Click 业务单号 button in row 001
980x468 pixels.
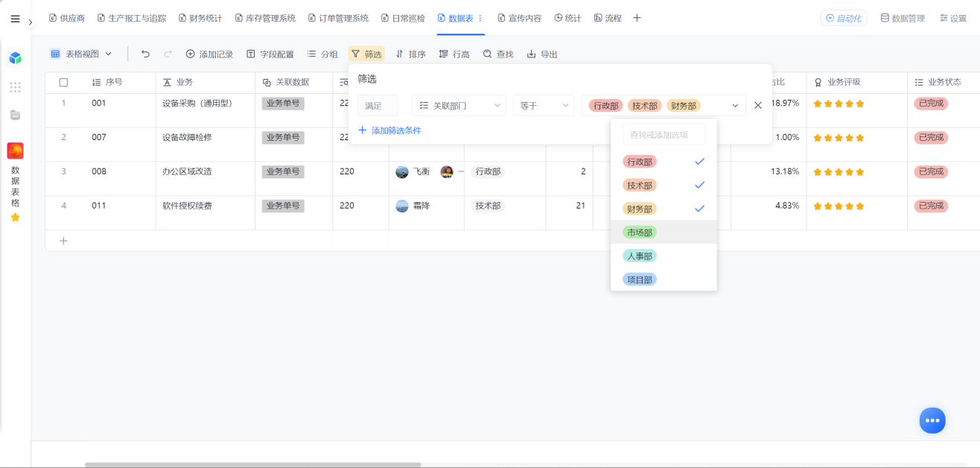pos(283,104)
